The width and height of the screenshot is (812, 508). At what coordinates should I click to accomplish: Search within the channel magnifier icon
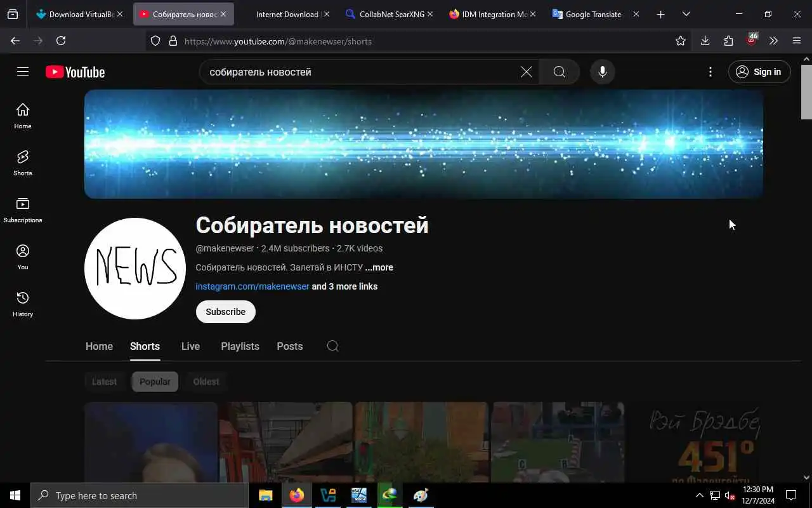tap(332, 346)
